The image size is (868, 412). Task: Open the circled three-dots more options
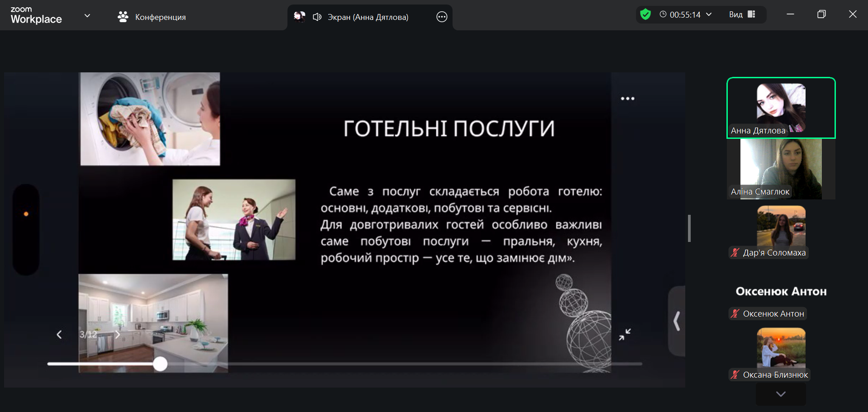(441, 17)
